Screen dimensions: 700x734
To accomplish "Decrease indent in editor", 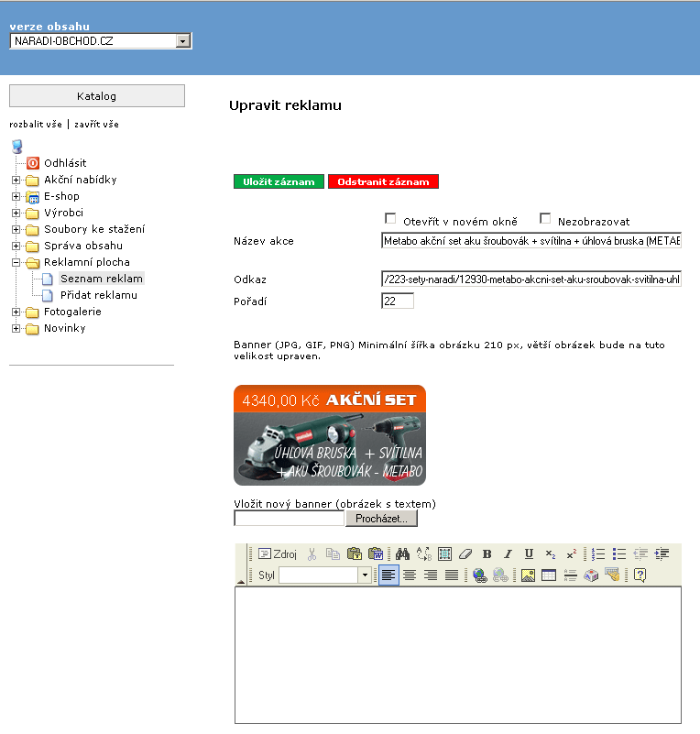I will point(640,554).
